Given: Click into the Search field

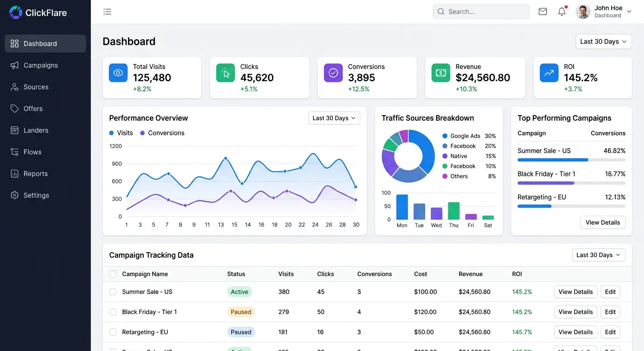Looking at the screenshot, I should pyautogui.click(x=481, y=11).
